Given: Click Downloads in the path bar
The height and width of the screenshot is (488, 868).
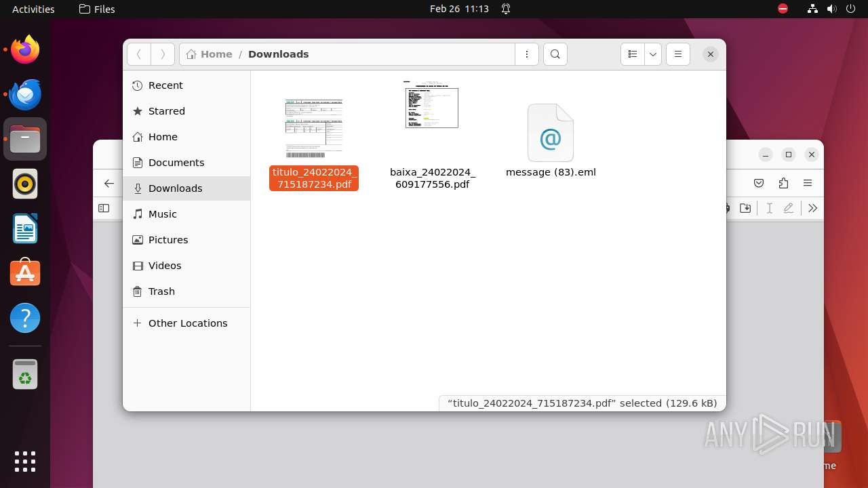Looking at the screenshot, I should click(x=279, y=54).
